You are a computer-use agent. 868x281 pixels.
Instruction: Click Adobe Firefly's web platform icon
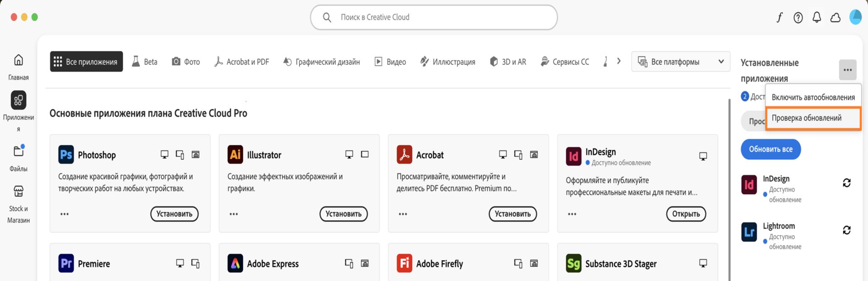coord(534,263)
